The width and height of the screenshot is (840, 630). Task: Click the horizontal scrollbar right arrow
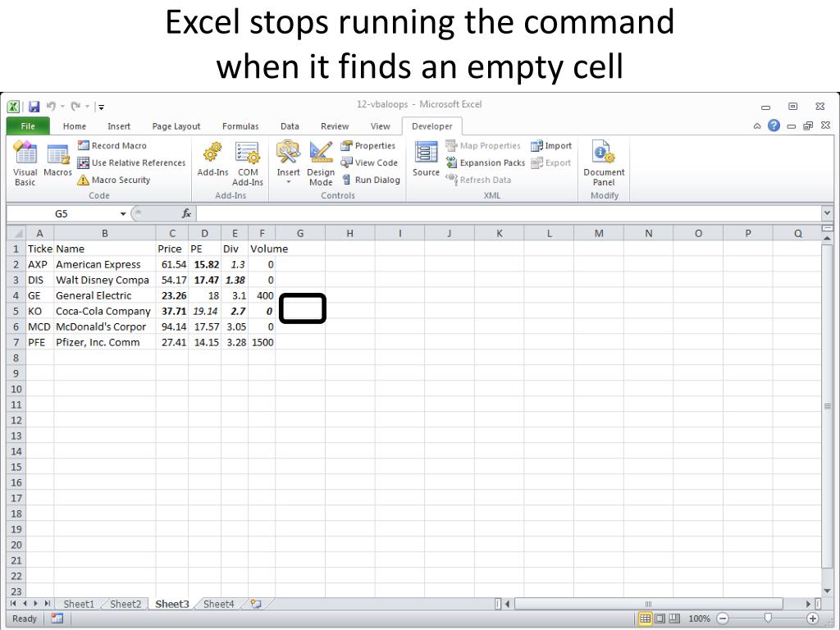tap(808, 605)
